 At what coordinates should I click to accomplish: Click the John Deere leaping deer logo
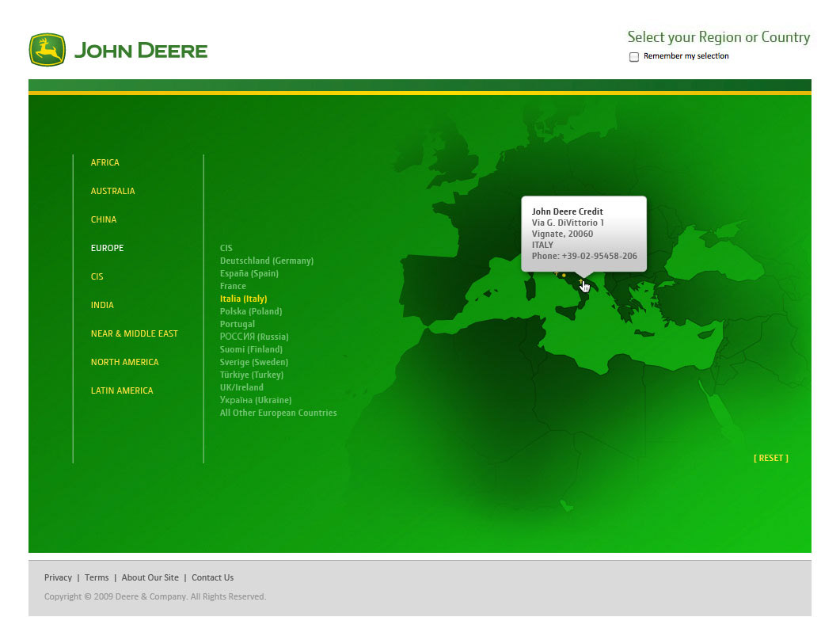coord(48,50)
